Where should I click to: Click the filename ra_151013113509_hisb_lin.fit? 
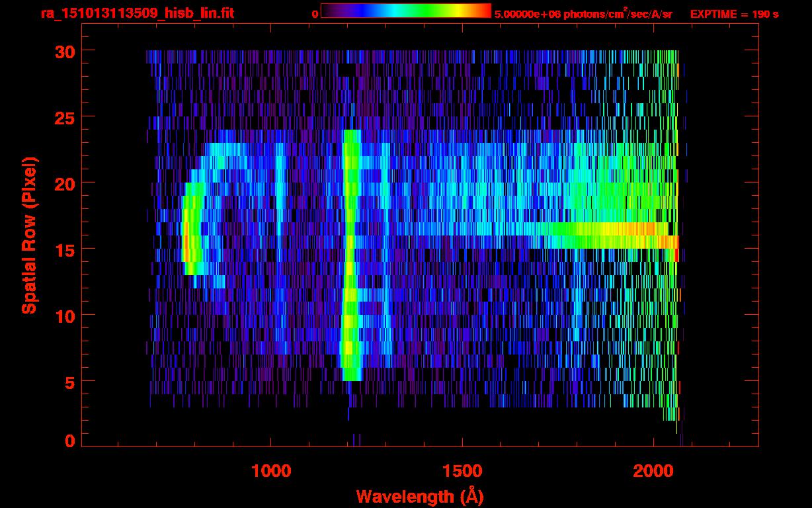pos(138,13)
